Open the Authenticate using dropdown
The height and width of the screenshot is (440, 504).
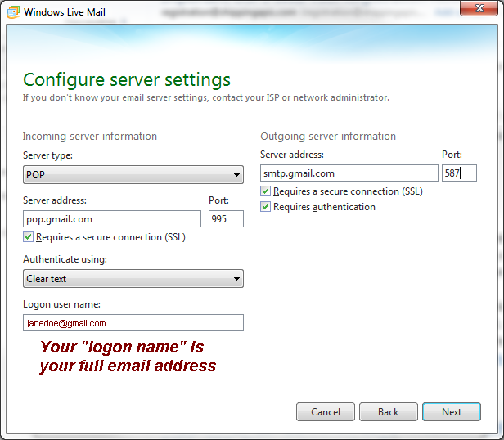[x=133, y=279]
